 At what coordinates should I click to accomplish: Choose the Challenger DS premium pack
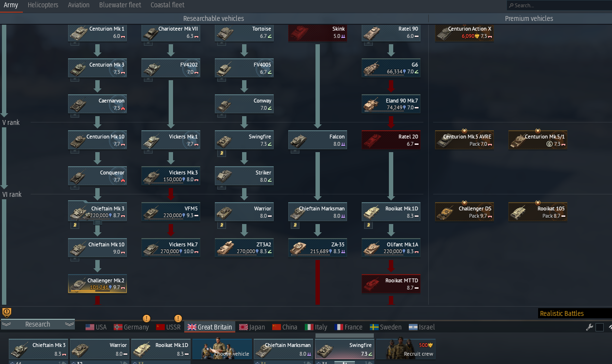[464, 212]
